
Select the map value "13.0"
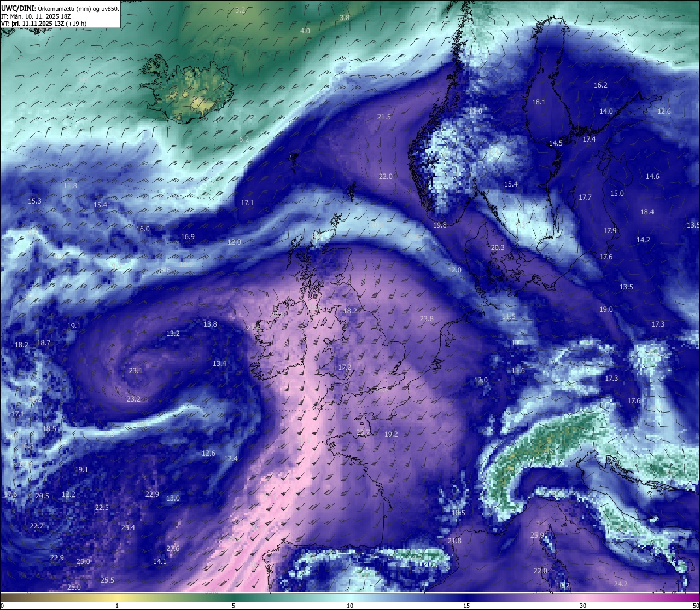tap(173, 498)
